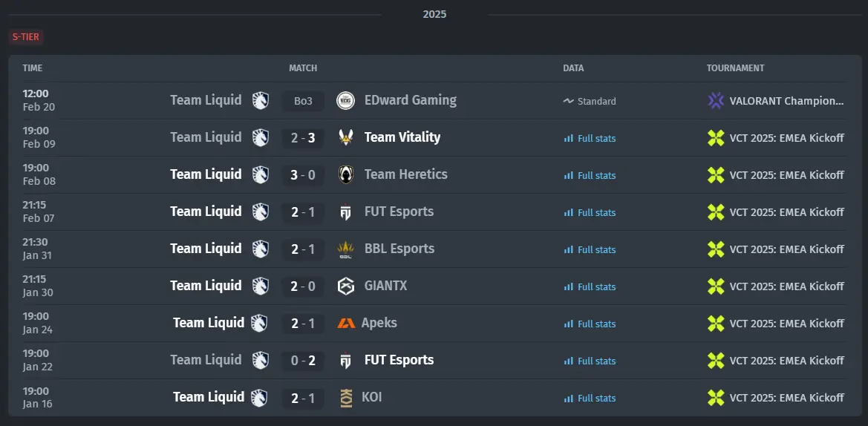The image size is (868, 426).
Task: Click the orange Apeks logo
Action: (346, 323)
